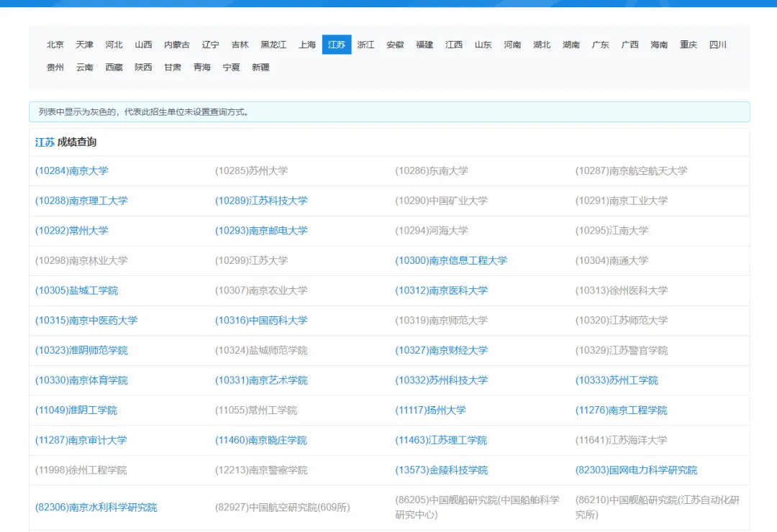Select the 上海 tab
This screenshot has height=532, width=777.
click(307, 45)
